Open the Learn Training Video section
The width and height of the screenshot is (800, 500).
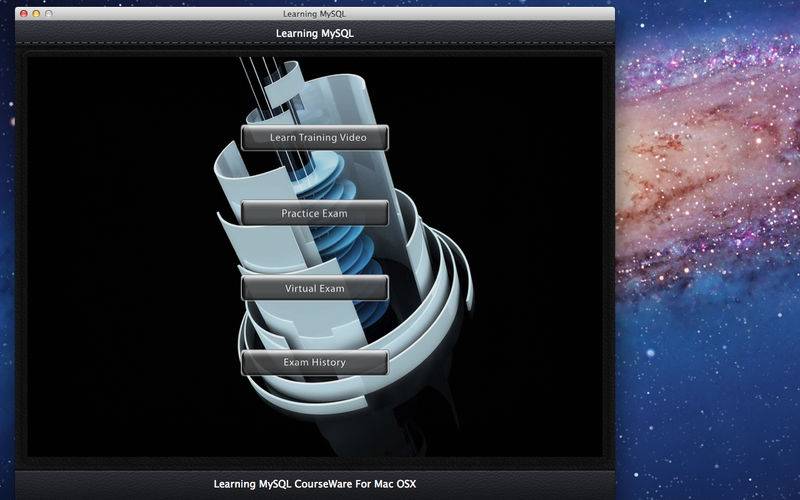coord(315,138)
